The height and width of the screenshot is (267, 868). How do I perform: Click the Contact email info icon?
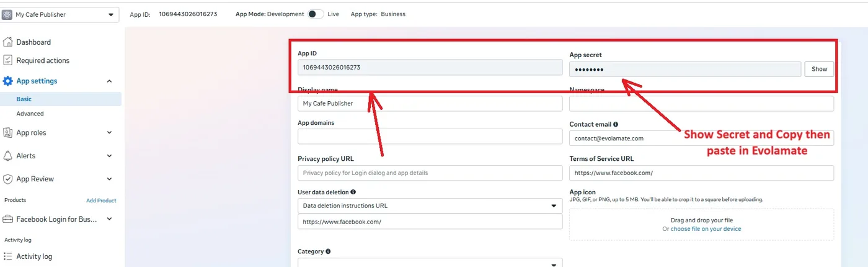click(x=616, y=125)
